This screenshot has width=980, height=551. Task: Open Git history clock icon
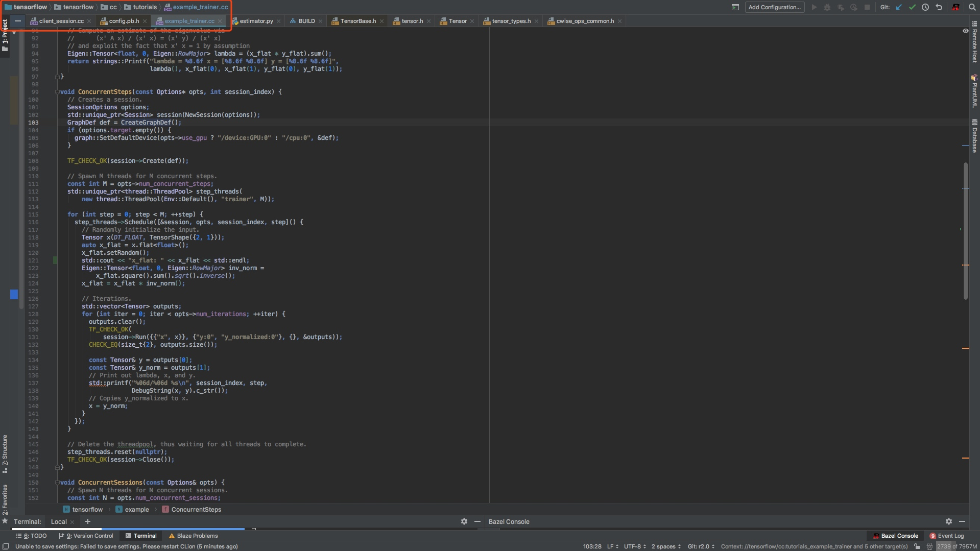pyautogui.click(x=925, y=7)
